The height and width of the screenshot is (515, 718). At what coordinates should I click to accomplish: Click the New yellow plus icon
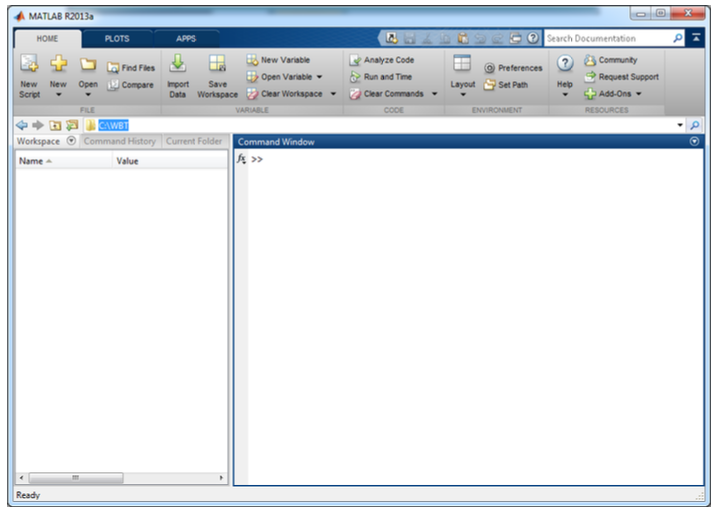point(59,64)
